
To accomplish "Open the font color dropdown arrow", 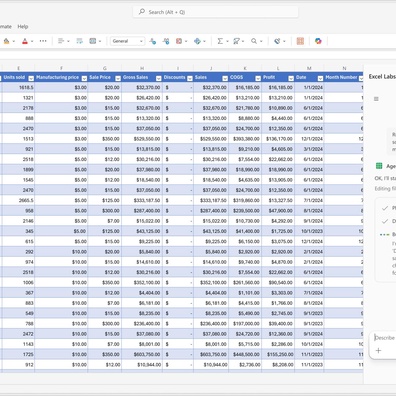I will pos(32,41).
